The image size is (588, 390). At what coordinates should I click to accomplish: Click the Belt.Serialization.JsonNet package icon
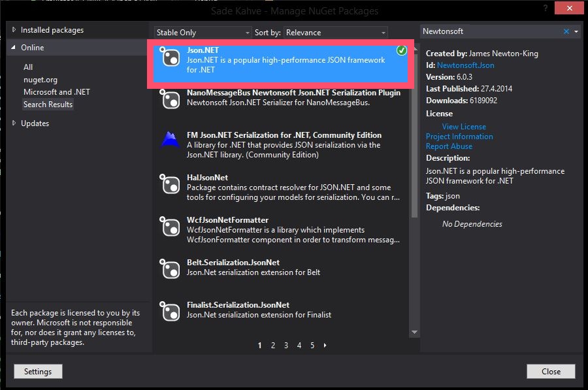coord(171,269)
